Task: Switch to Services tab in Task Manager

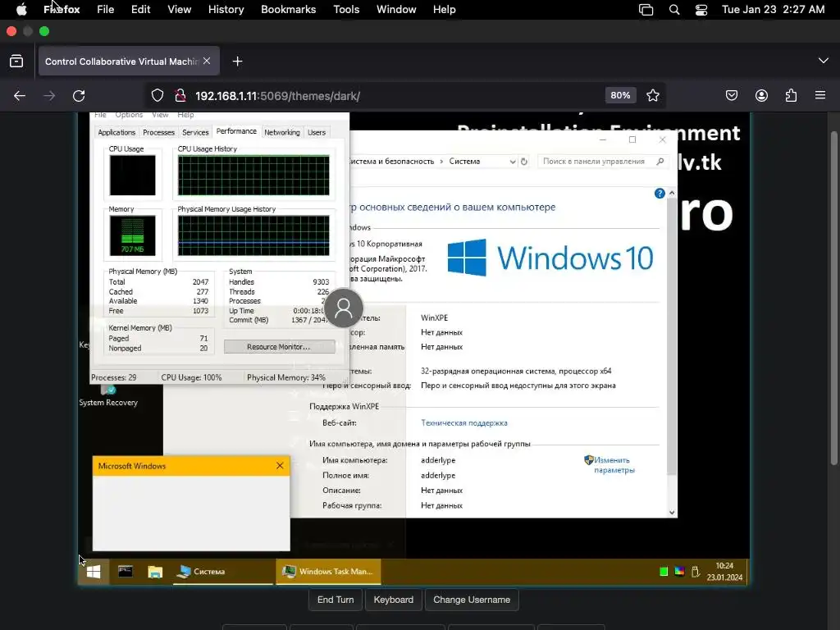Action: tap(195, 132)
